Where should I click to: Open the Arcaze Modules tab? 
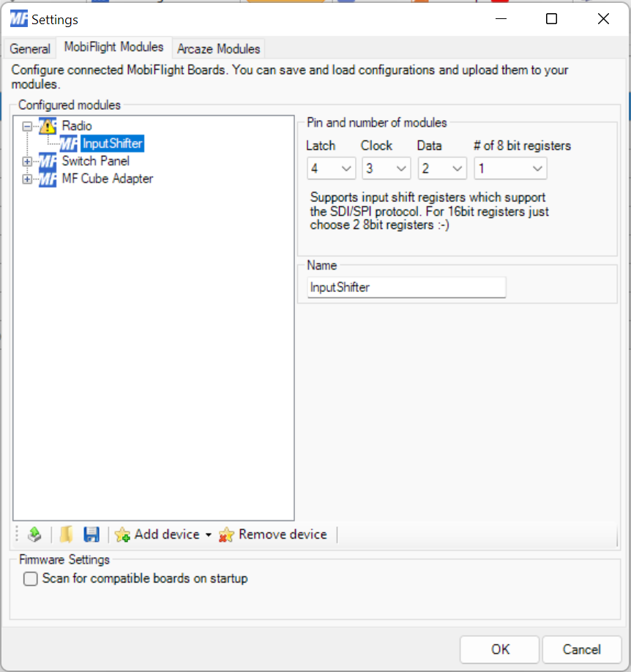click(219, 49)
